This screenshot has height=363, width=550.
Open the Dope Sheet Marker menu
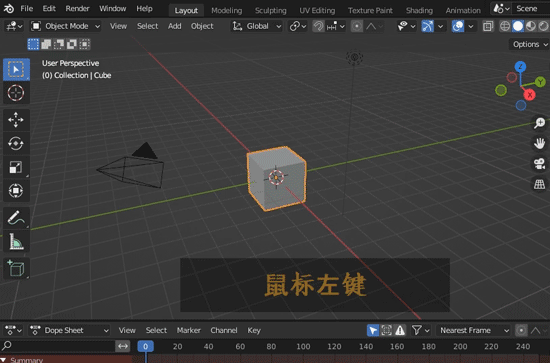pyautogui.click(x=188, y=330)
